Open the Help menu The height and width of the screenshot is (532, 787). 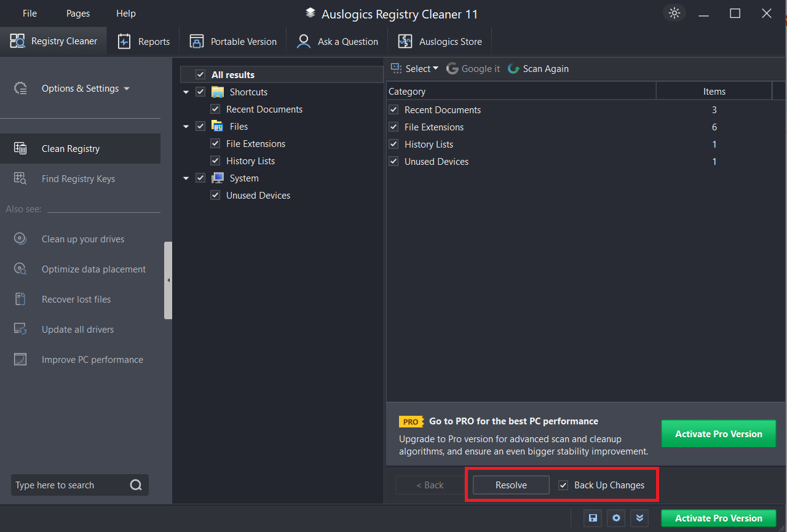click(126, 13)
